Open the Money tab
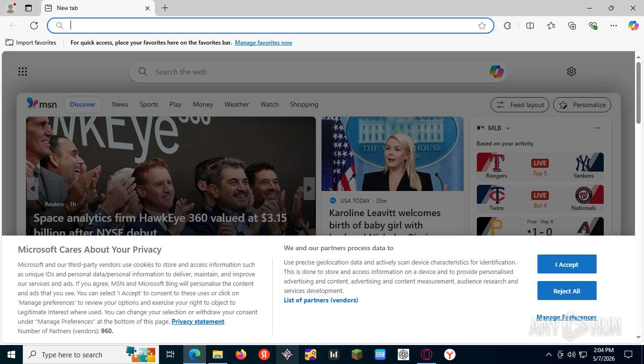644x364 pixels. tap(203, 104)
